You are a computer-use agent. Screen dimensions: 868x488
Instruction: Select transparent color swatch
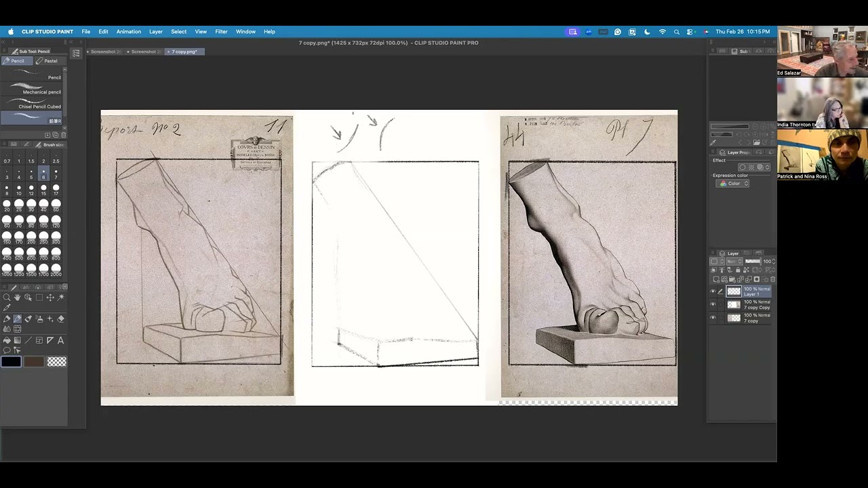click(x=57, y=361)
